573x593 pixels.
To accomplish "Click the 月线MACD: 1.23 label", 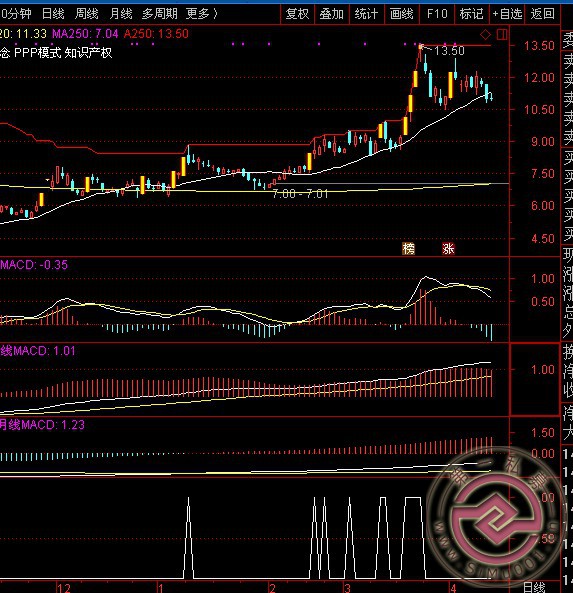I will [42, 425].
